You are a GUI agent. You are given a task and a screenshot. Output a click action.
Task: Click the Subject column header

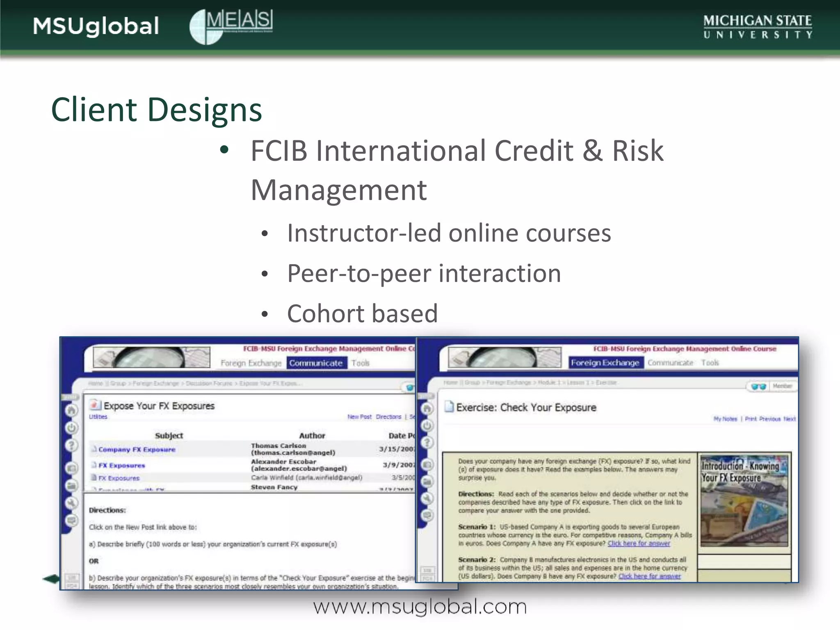pos(169,436)
